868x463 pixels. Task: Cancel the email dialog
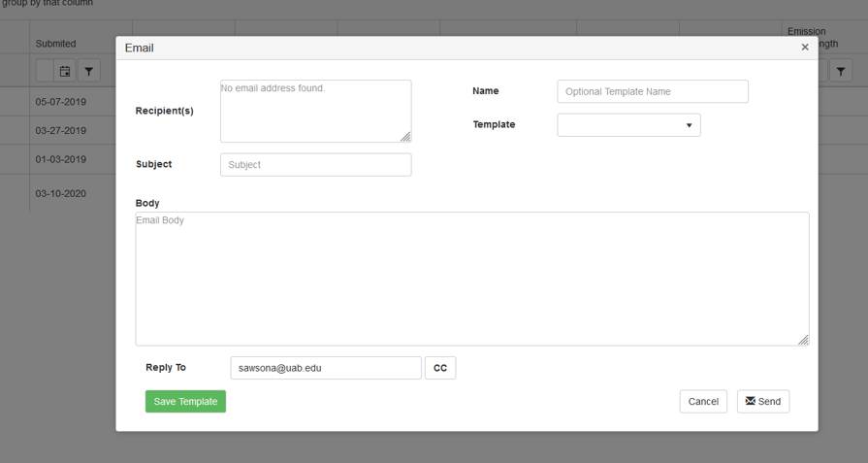[x=703, y=402]
